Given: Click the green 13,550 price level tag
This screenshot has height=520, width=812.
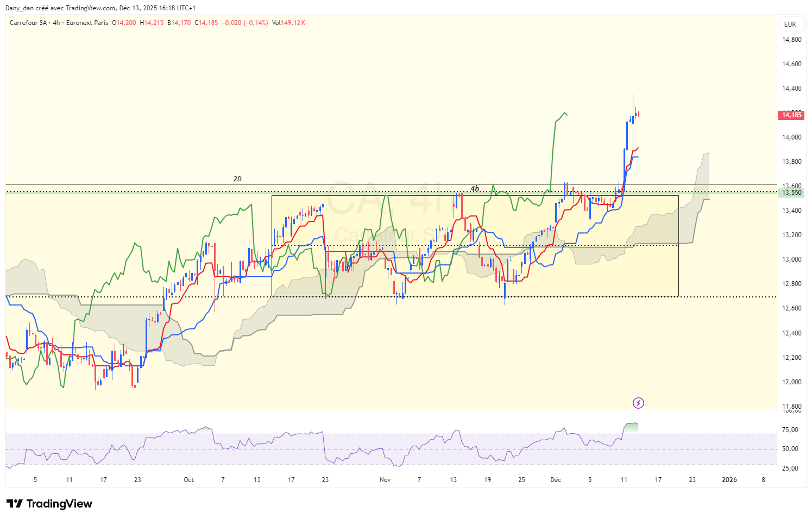Looking at the screenshot, I should [x=791, y=193].
